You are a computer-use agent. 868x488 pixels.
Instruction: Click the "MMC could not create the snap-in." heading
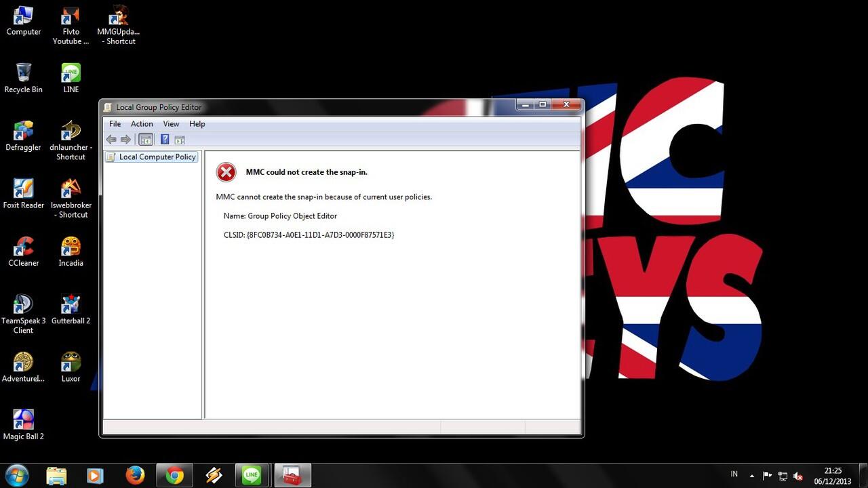(x=307, y=172)
